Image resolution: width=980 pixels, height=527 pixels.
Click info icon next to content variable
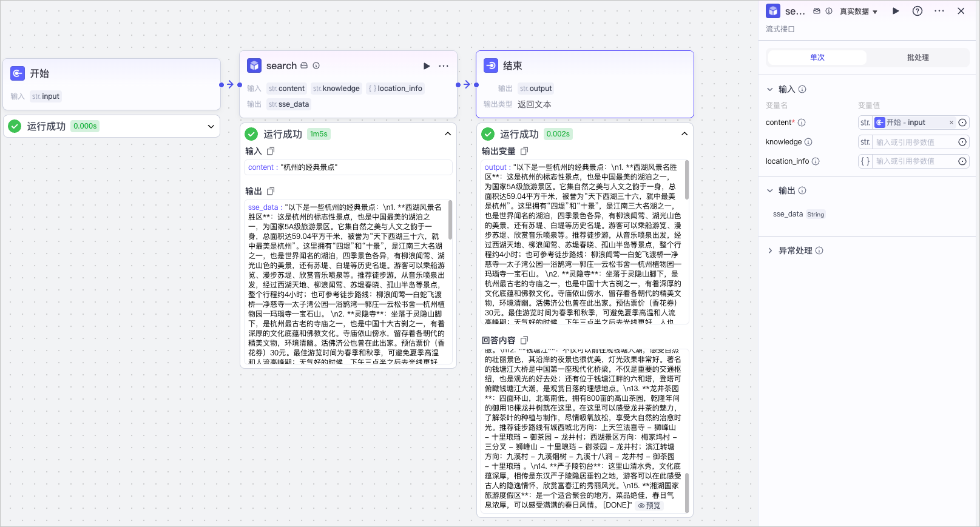tap(802, 123)
